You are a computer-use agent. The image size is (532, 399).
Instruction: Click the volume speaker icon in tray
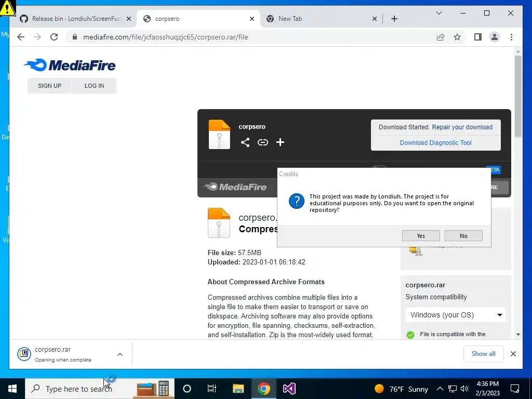(x=464, y=389)
